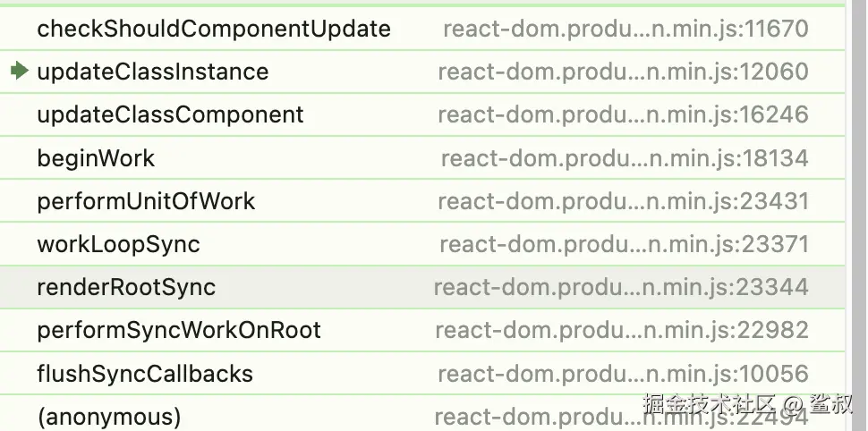Open source link ending in :23431
868x431 pixels.
[623, 201]
